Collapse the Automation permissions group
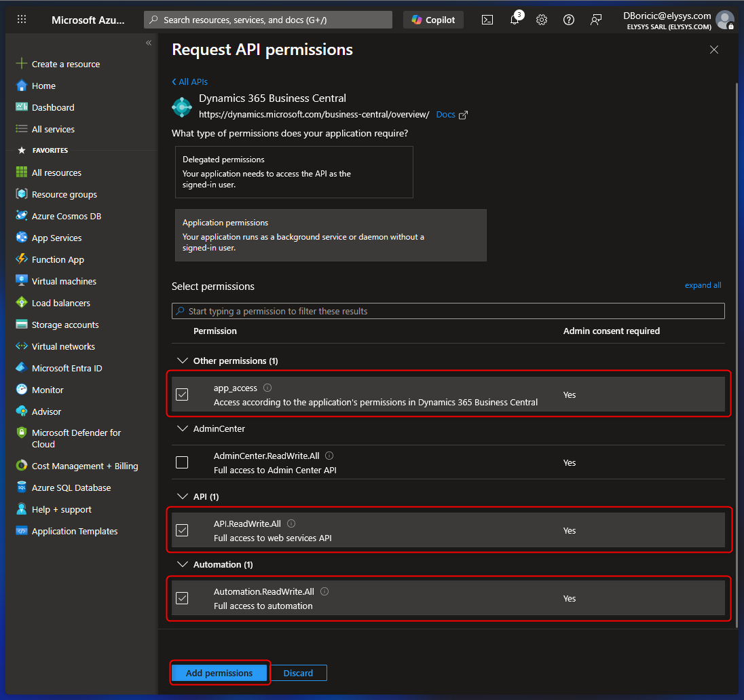744x700 pixels. tap(181, 564)
